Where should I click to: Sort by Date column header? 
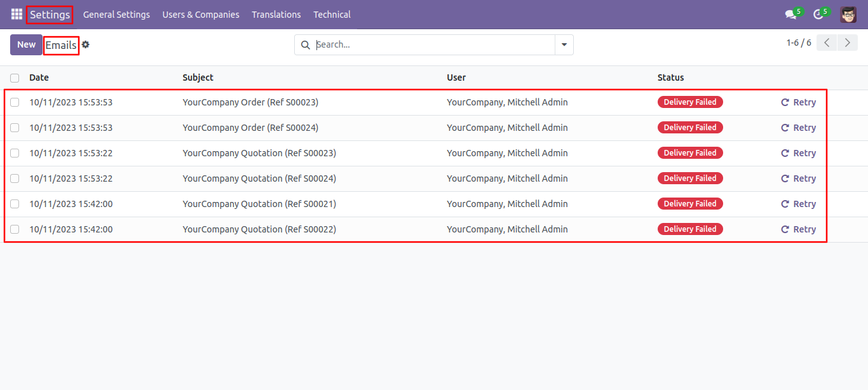(39, 77)
